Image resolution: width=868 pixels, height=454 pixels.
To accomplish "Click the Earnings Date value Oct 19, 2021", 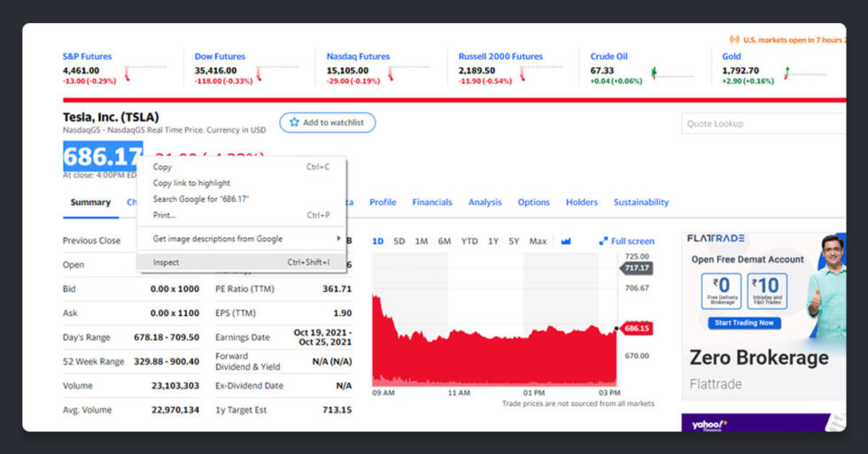I will [x=322, y=337].
